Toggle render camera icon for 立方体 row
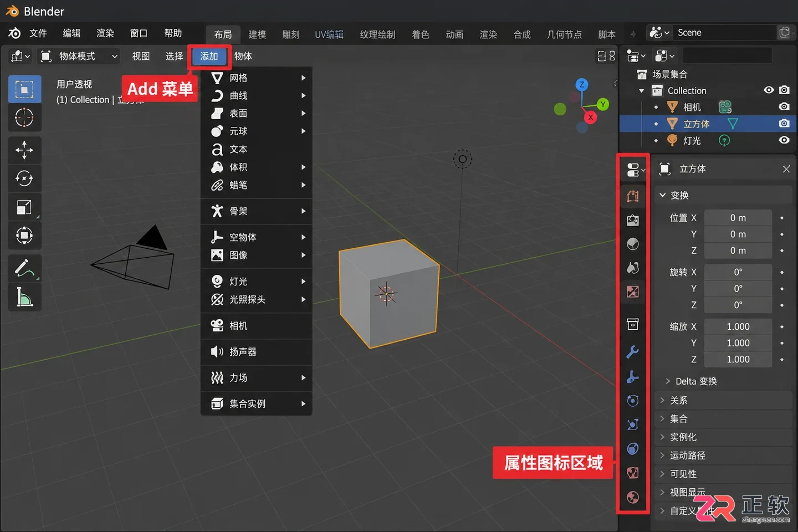The width and height of the screenshot is (798, 532). (x=784, y=123)
